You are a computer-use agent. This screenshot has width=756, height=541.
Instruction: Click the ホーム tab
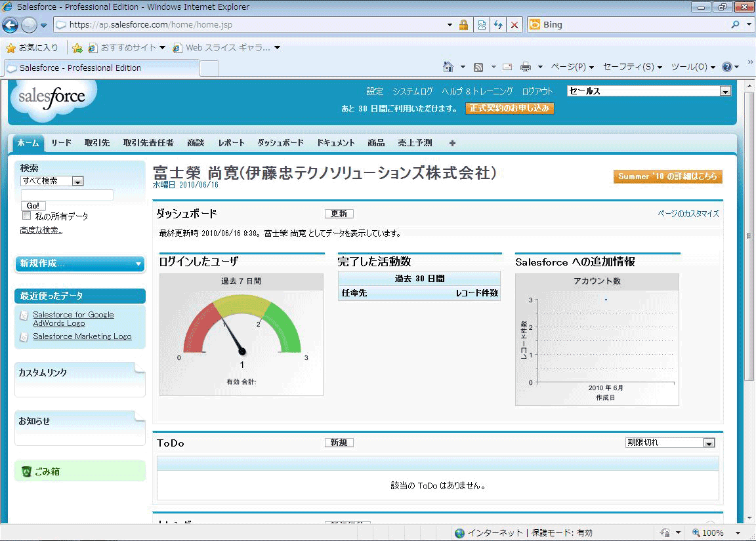pyautogui.click(x=28, y=143)
